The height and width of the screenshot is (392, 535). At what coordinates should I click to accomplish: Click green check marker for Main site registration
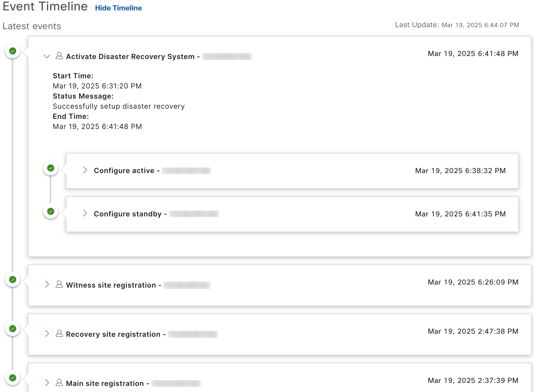[x=13, y=378]
